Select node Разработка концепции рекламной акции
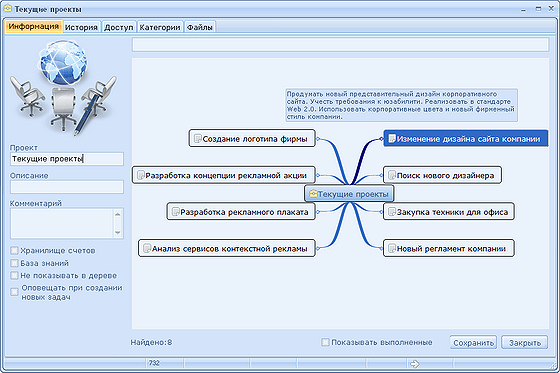 tap(224, 175)
